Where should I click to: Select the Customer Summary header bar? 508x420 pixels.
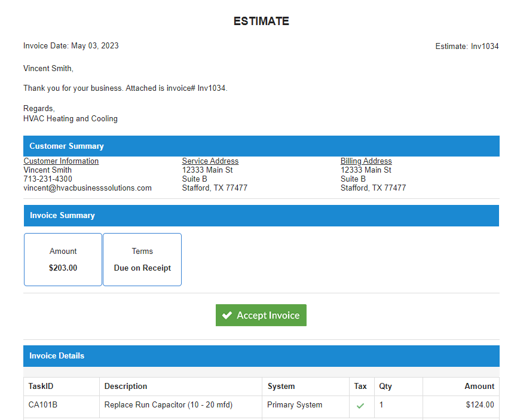click(x=261, y=146)
